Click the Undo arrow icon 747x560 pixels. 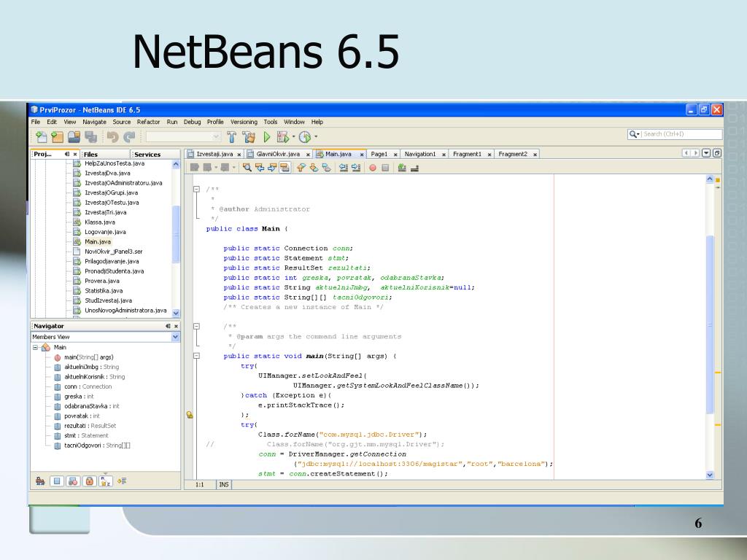tap(113, 137)
